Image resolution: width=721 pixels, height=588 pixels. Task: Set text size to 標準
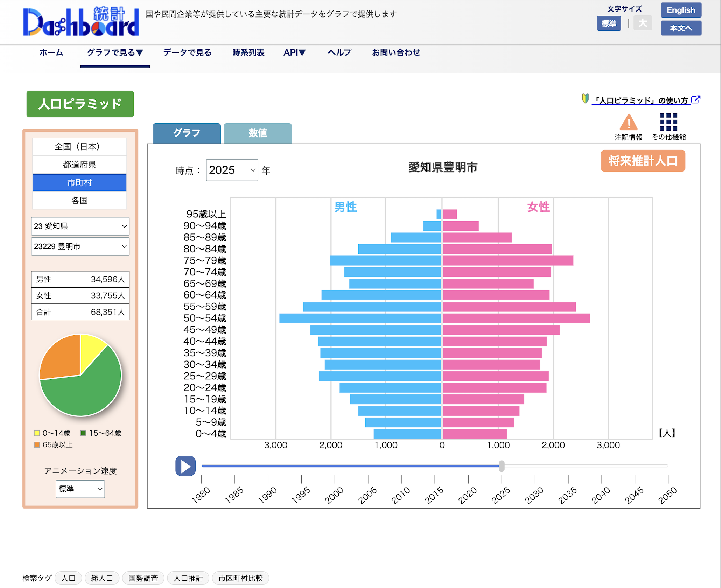click(x=609, y=23)
